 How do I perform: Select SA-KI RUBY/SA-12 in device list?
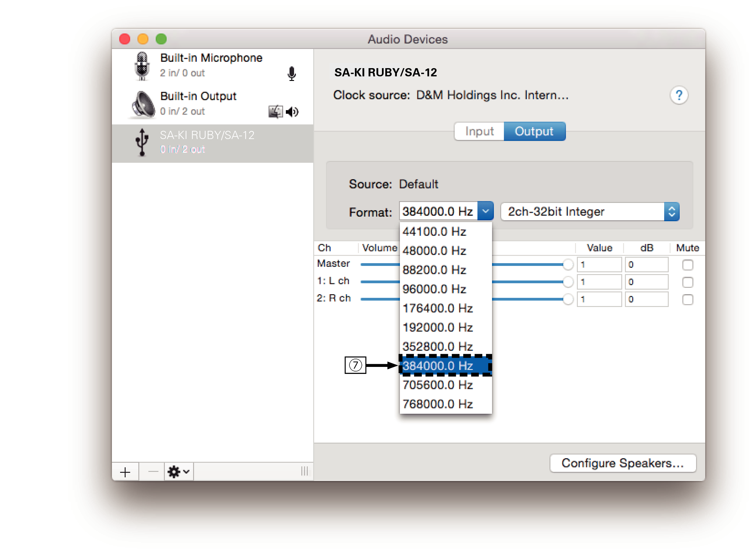[x=213, y=143]
